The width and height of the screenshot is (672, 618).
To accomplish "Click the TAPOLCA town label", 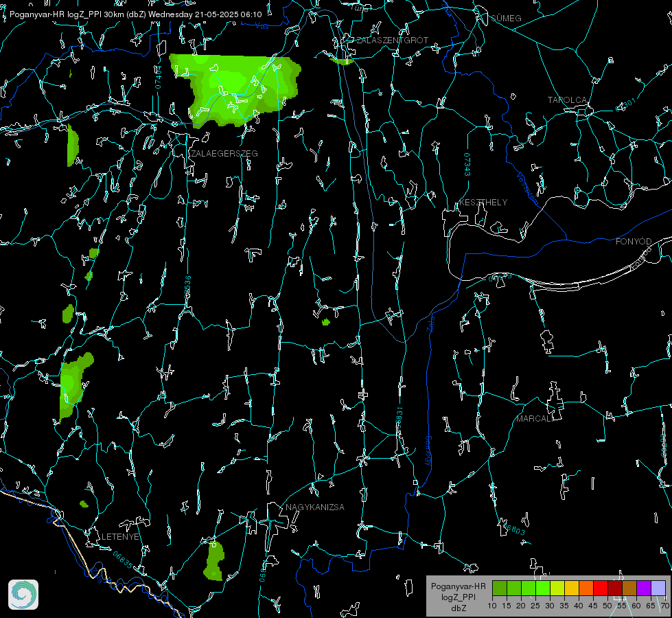I will tap(567, 100).
